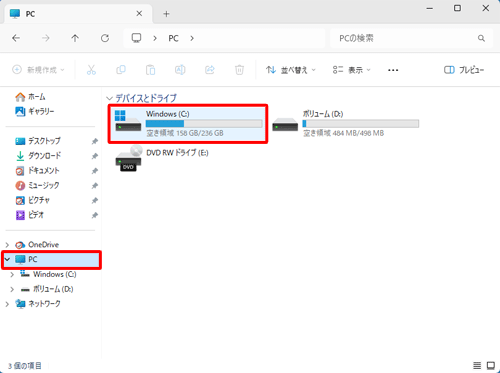Click the Cut scissors icon
Viewport: 500px width, 373px height.
point(91,70)
